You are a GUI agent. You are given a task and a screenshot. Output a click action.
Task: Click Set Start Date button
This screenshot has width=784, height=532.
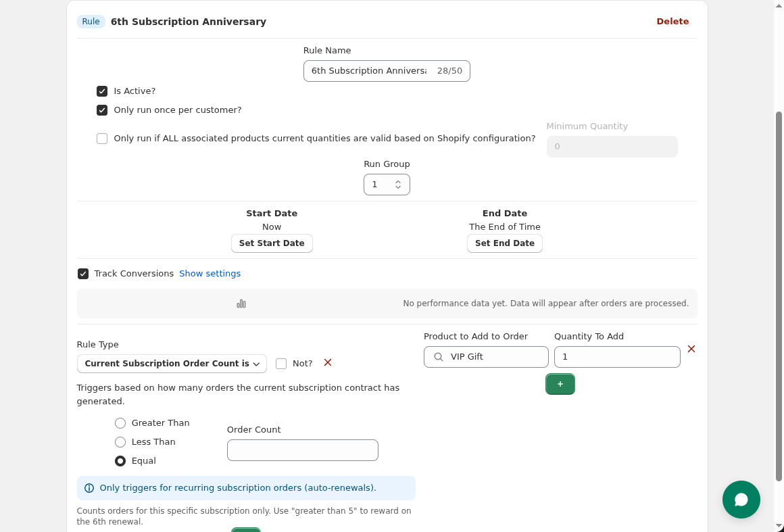[272, 243]
